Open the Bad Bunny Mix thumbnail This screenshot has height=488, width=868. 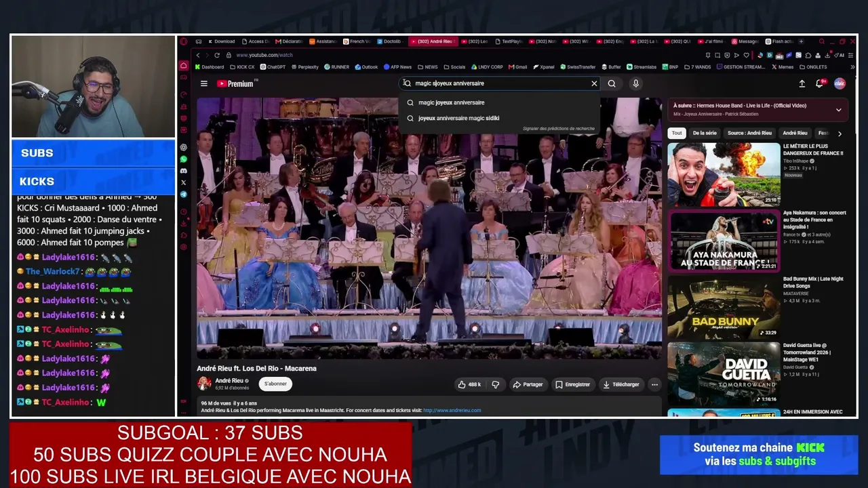pyautogui.click(x=724, y=307)
